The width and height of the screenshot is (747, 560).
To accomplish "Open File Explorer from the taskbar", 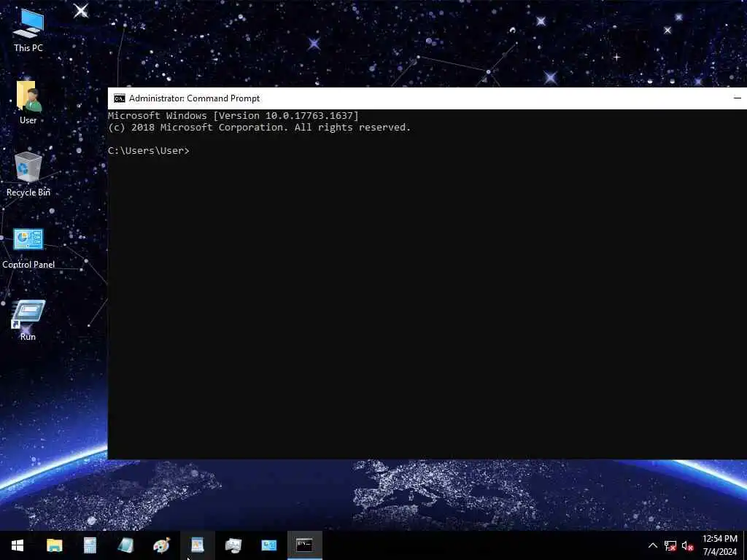I will (x=54, y=545).
